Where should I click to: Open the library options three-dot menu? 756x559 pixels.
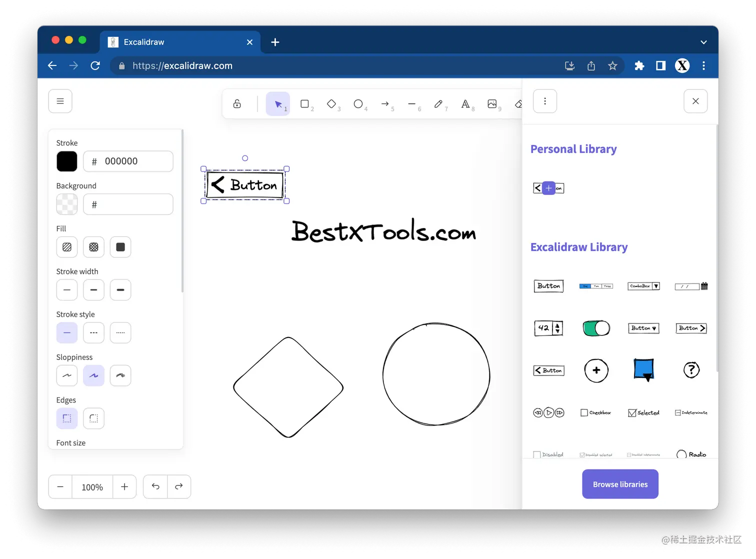click(545, 101)
